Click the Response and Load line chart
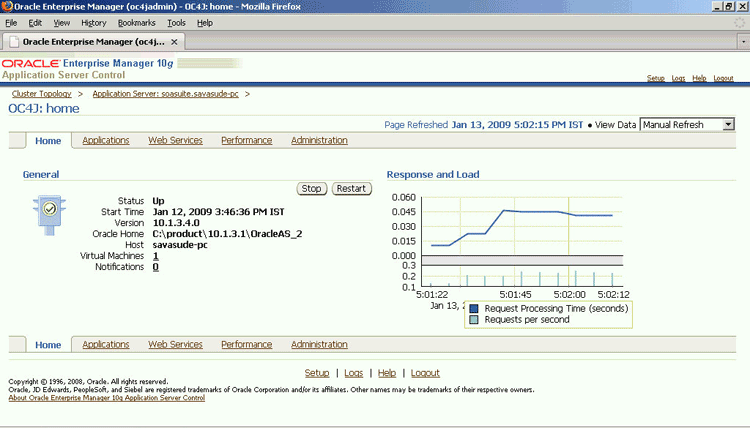The image size is (750, 428). (522, 226)
